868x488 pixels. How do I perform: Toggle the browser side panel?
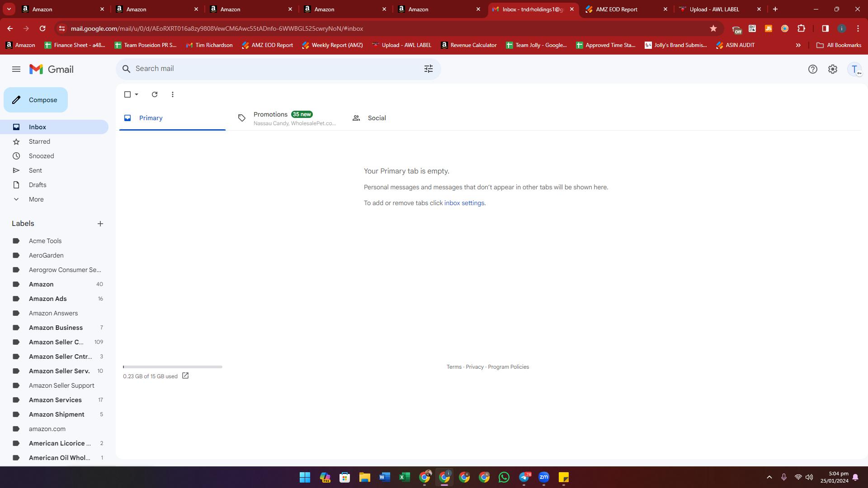(x=825, y=28)
